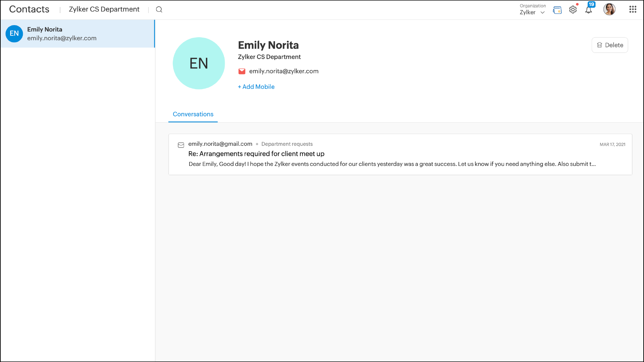Click the red mail icon beside email
This screenshot has height=362, width=644.
242,71
